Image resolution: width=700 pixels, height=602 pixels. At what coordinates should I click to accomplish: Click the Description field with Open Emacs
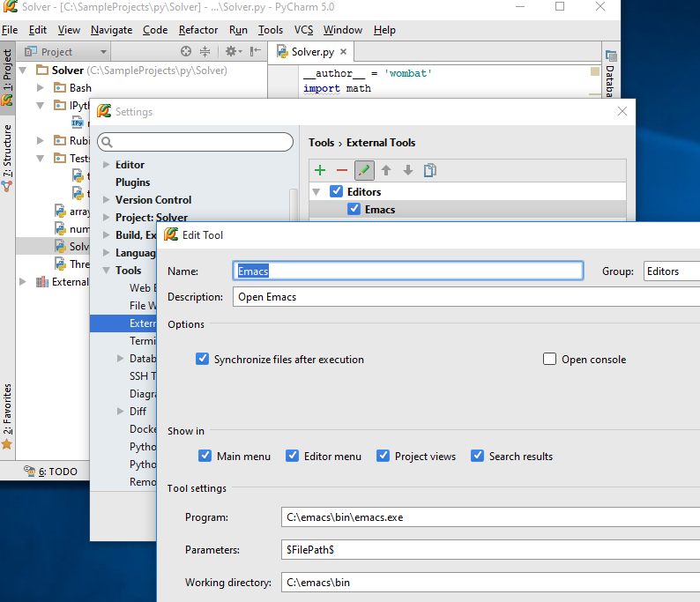click(x=466, y=297)
